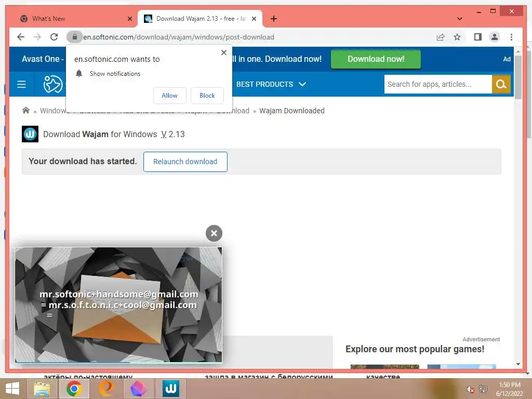Open a new browser tab
The width and height of the screenshot is (532, 399).
pyautogui.click(x=274, y=19)
